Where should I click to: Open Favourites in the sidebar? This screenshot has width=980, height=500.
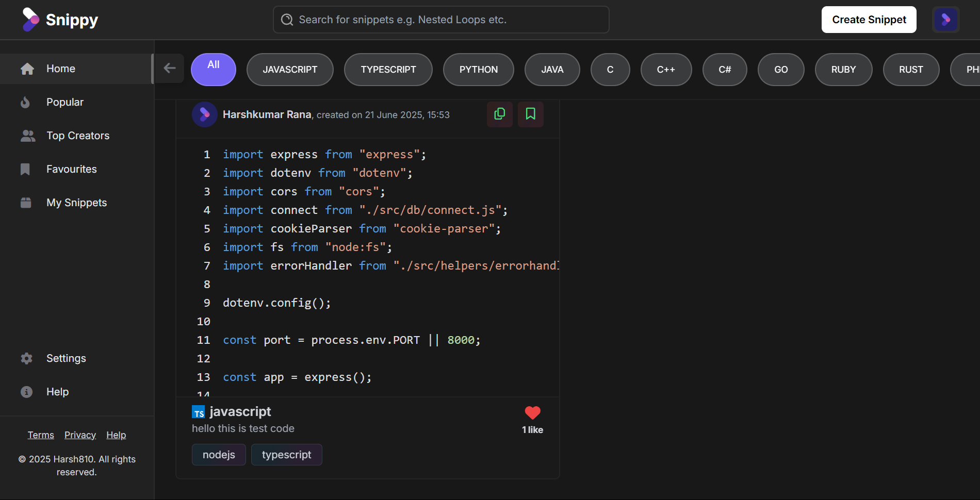pyautogui.click(x=76, y=169)
